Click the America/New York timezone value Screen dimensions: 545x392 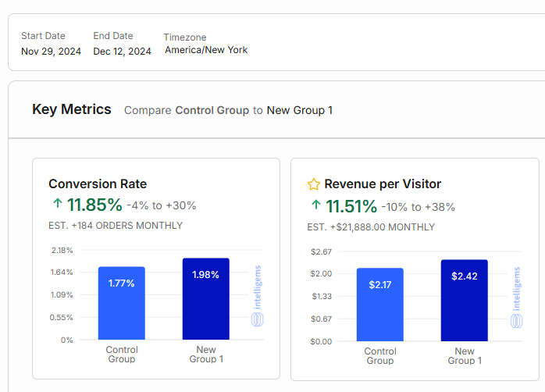[206, 50]
